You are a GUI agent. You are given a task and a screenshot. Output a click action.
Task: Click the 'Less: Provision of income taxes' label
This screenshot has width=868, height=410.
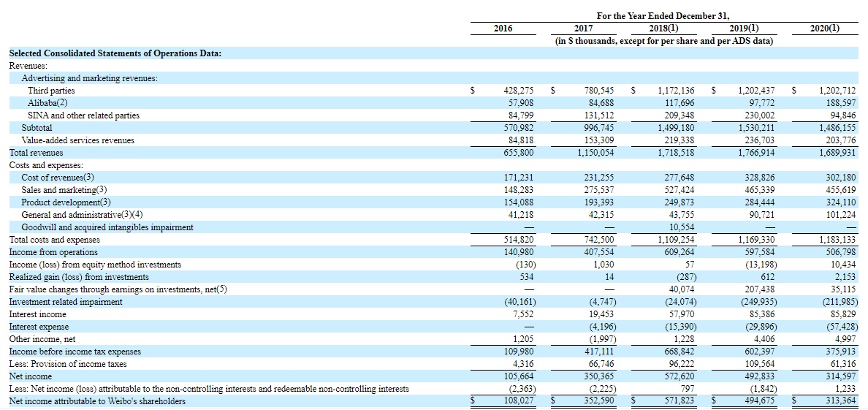(67, 364)
